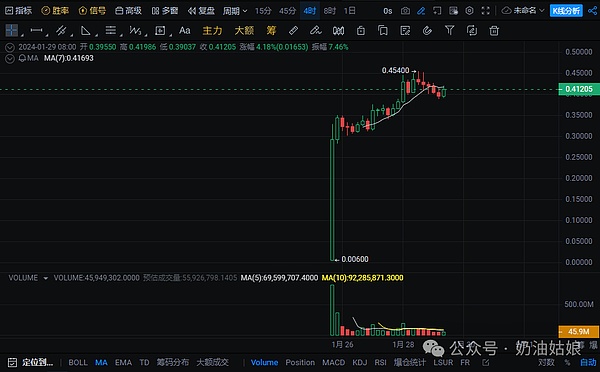Click the 定位到 locate date button
The image size is (600, 372).
pyautogui.click(x=31, y=362)
